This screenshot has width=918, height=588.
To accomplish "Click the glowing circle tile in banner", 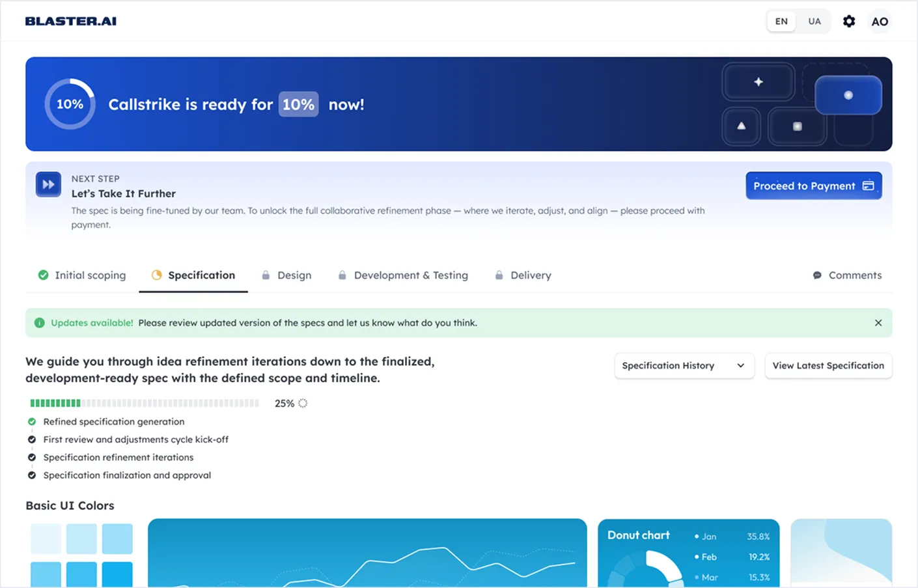I will click(x=848, y=96).
